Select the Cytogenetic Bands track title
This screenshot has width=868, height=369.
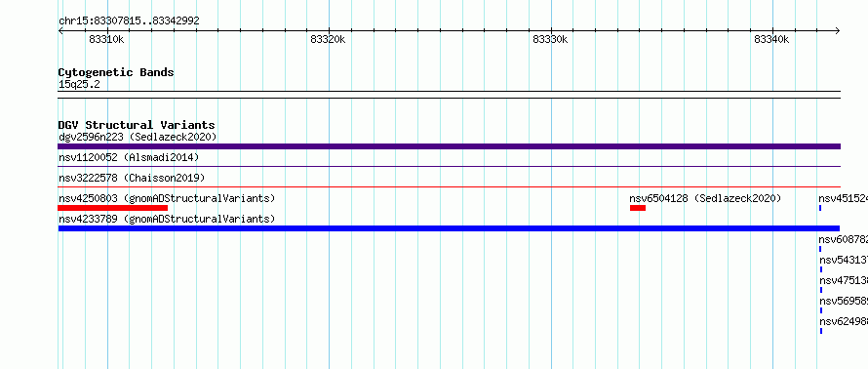[116, 72]
